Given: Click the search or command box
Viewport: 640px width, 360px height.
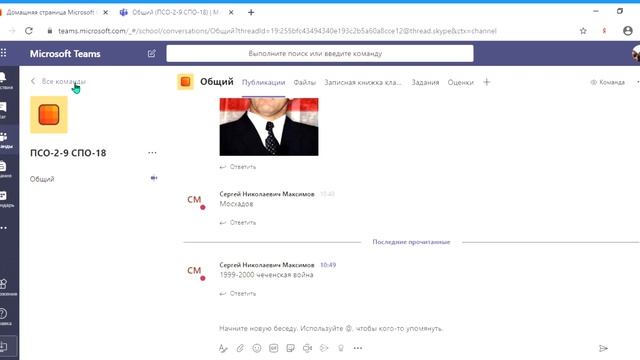Looking at the screenshot, I should point(320,53).
